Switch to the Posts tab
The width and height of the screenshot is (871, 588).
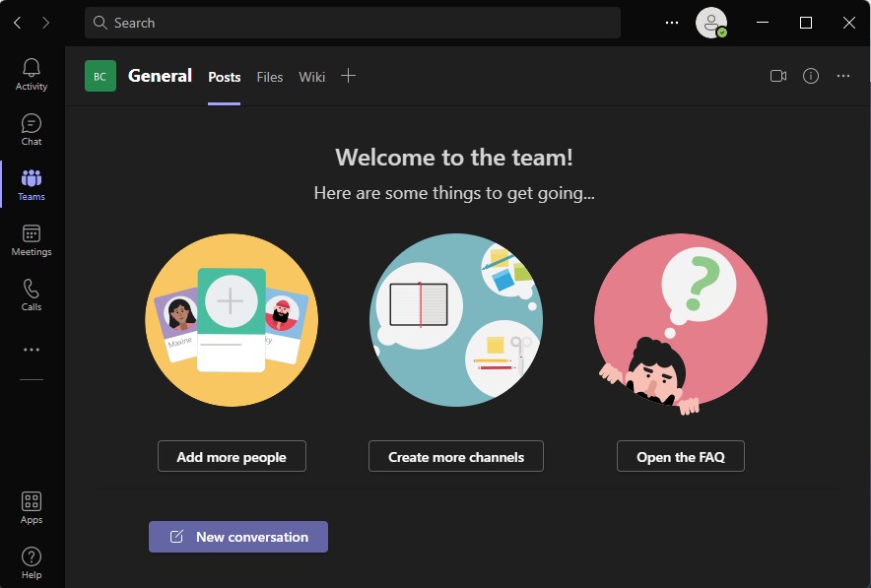[225, 77]
